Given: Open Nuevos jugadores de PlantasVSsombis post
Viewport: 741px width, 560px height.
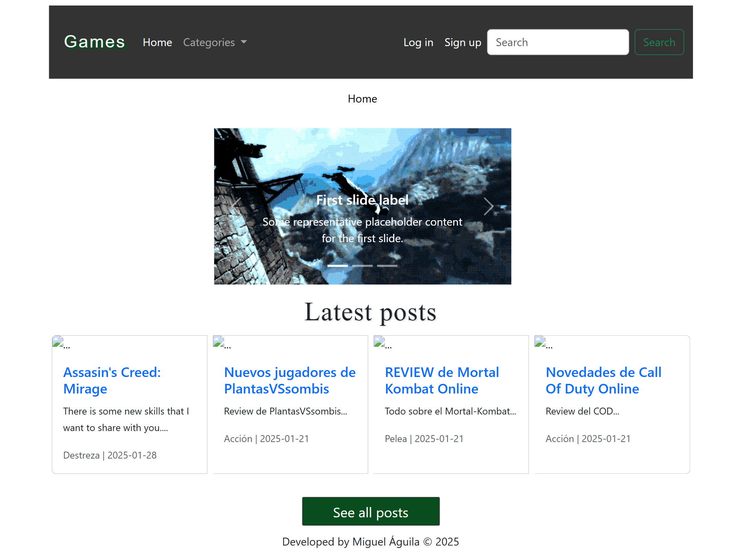Looking at the screenshot, I should (x=290, y=380).
